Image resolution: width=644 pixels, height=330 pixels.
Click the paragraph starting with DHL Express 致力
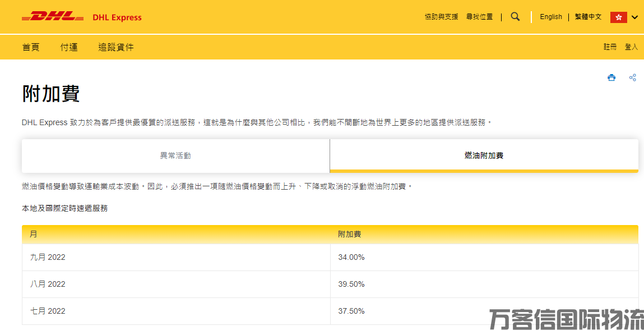point(257,122)
